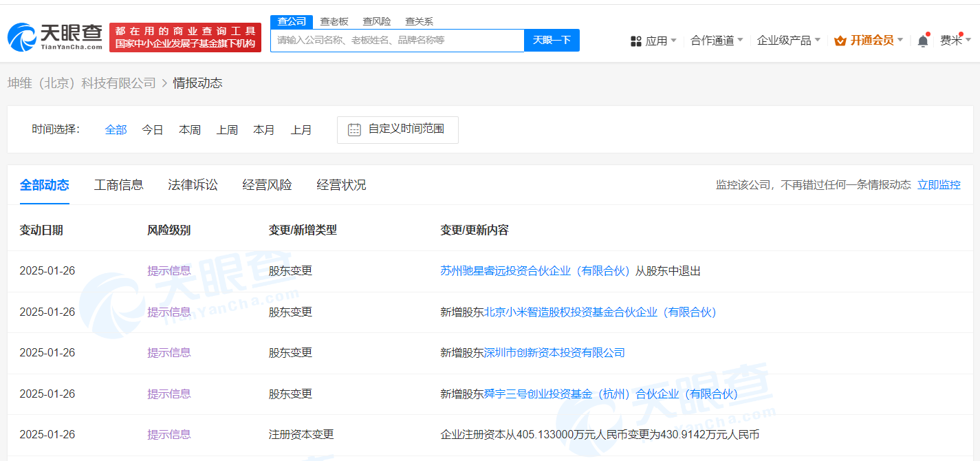Expand the 合作通道 dropdown
This screenshot has height=461, width=980.
coord(717,41)
